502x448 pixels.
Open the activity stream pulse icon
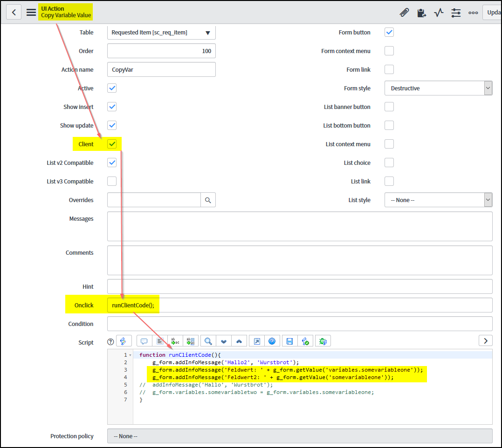click(439, 13)
